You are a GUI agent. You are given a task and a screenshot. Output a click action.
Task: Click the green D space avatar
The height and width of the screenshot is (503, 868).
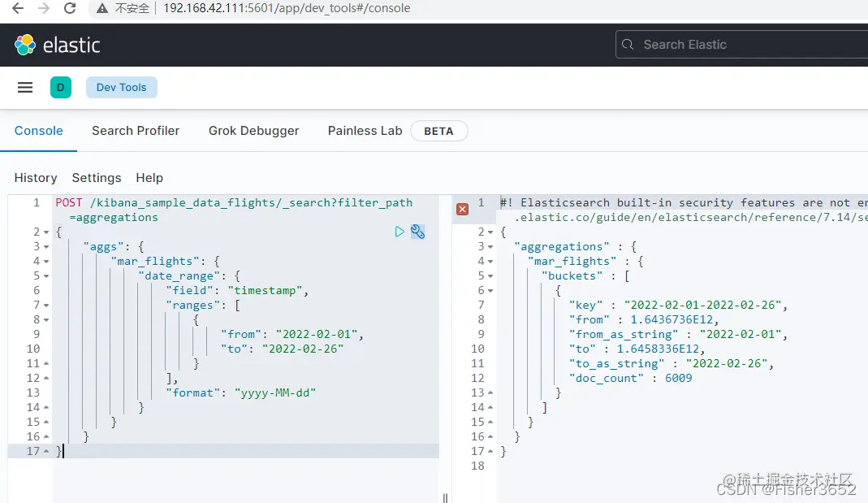pyautogui.click(x=60, y=88)
